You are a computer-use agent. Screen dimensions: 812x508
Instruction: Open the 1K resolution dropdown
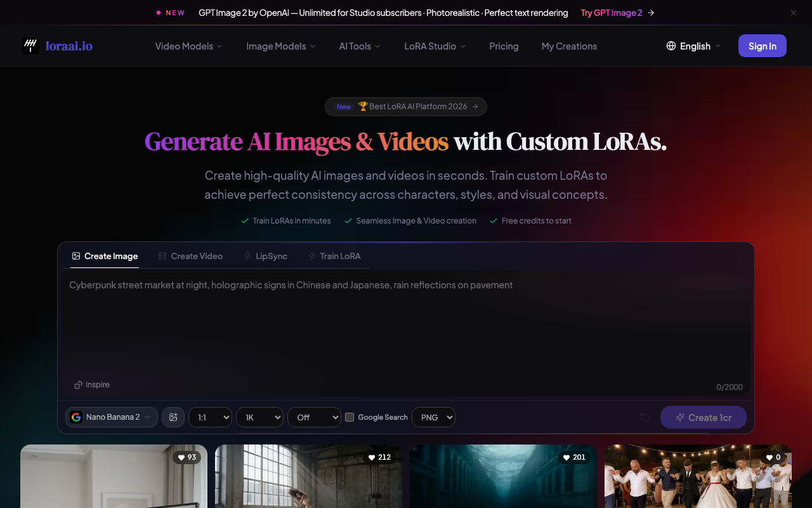coord(259,417)
